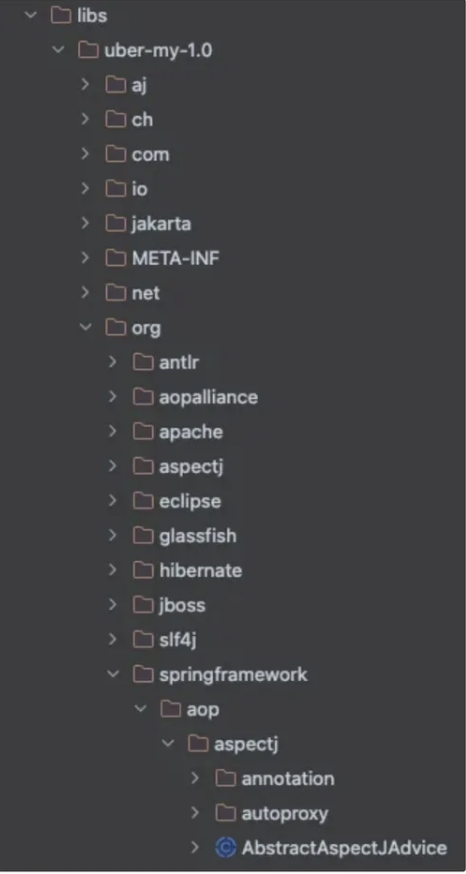The height and width of the screenshot is (874, 466).
Task: Collapse the org folder chevron
Action: [x=85, y=327]
